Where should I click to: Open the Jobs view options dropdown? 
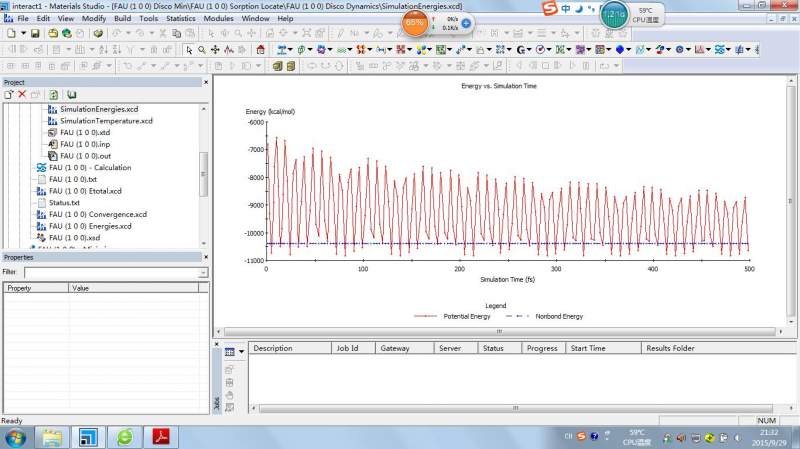(x=241, y=352)
